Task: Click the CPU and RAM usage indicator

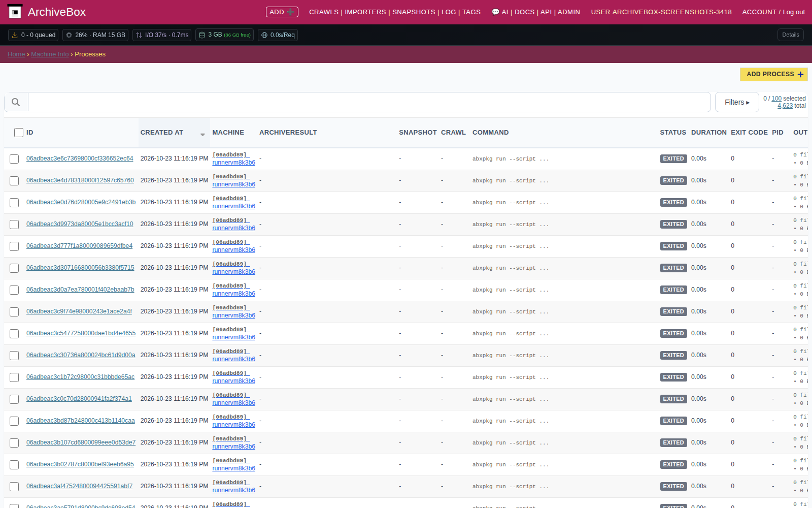Action: click(x=95, y=35)
